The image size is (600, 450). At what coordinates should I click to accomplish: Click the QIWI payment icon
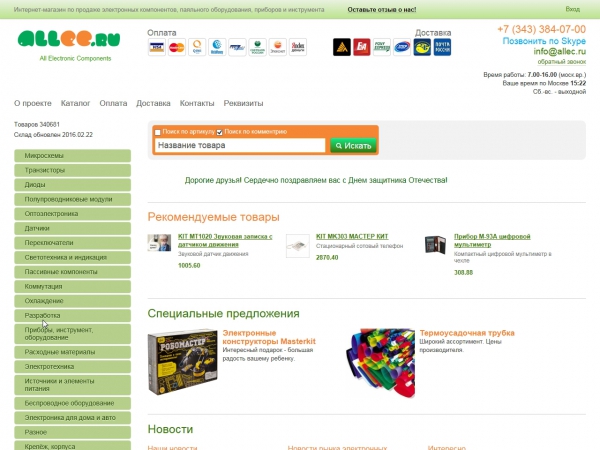196,47
